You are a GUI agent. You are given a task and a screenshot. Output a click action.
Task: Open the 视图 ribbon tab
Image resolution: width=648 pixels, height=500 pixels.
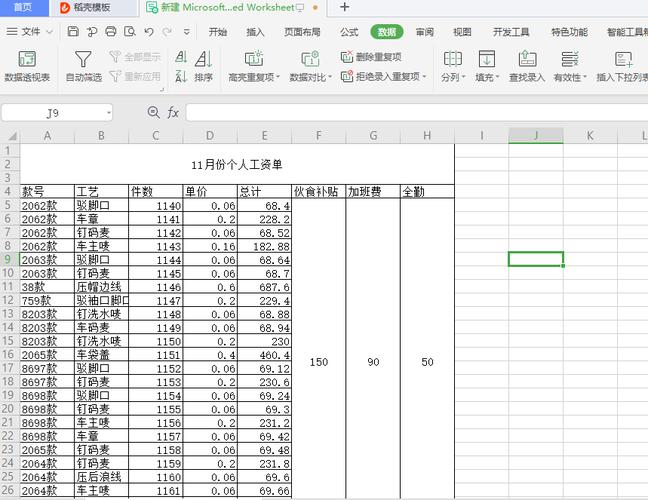tap(462, 32)
